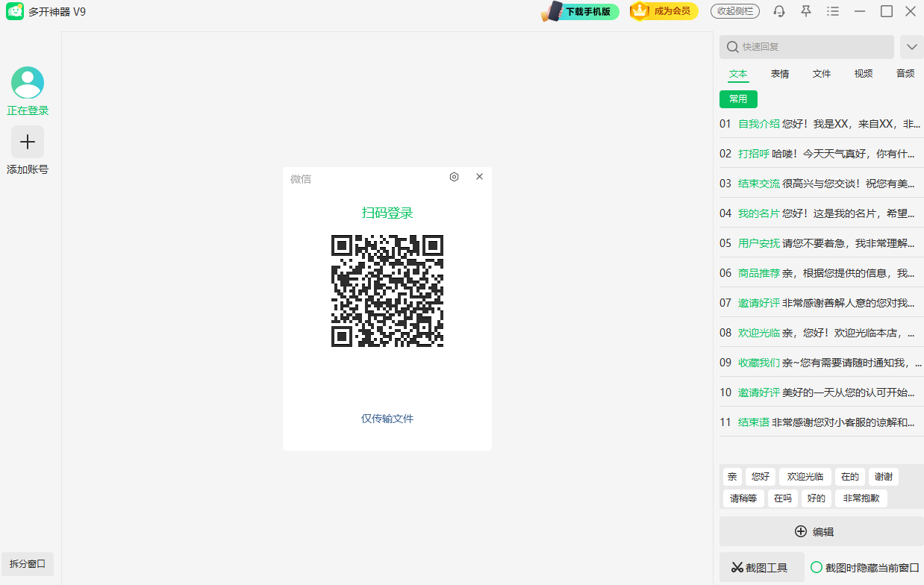This screenshot has width=924, height=585.
Task: Switch to the 表情 tab
Action: point(780,74)
